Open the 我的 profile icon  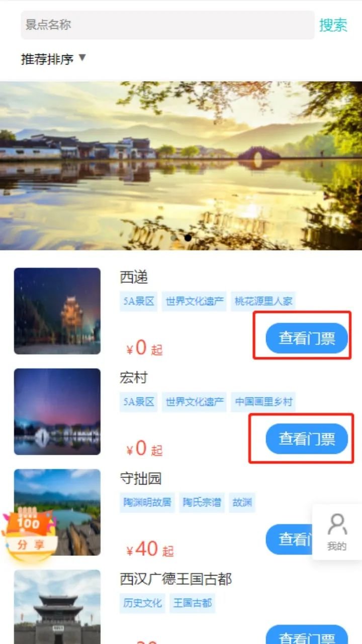point(337,532)
